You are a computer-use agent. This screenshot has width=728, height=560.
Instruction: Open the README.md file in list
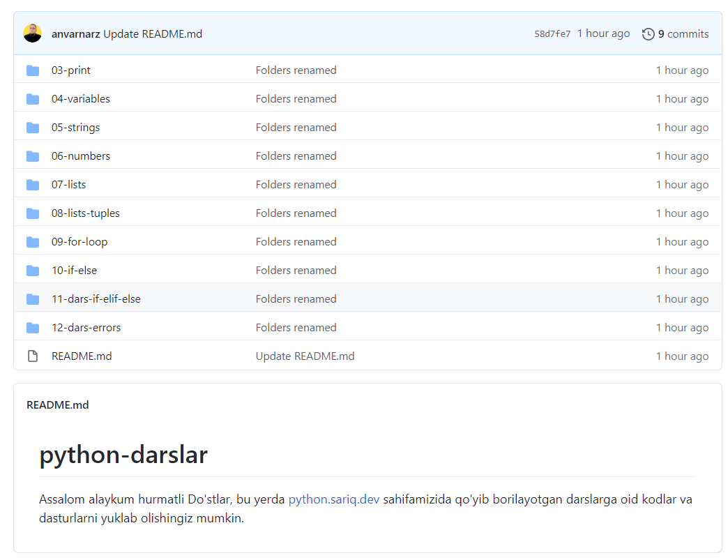tap(82, 356)
